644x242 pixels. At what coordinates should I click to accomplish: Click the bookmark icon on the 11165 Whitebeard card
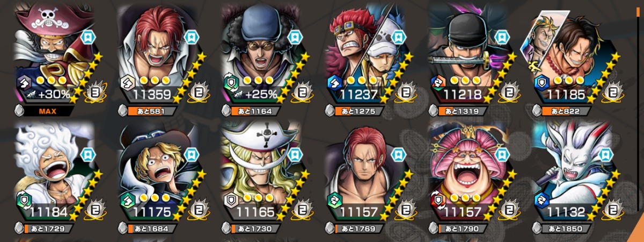pos(295,155)
